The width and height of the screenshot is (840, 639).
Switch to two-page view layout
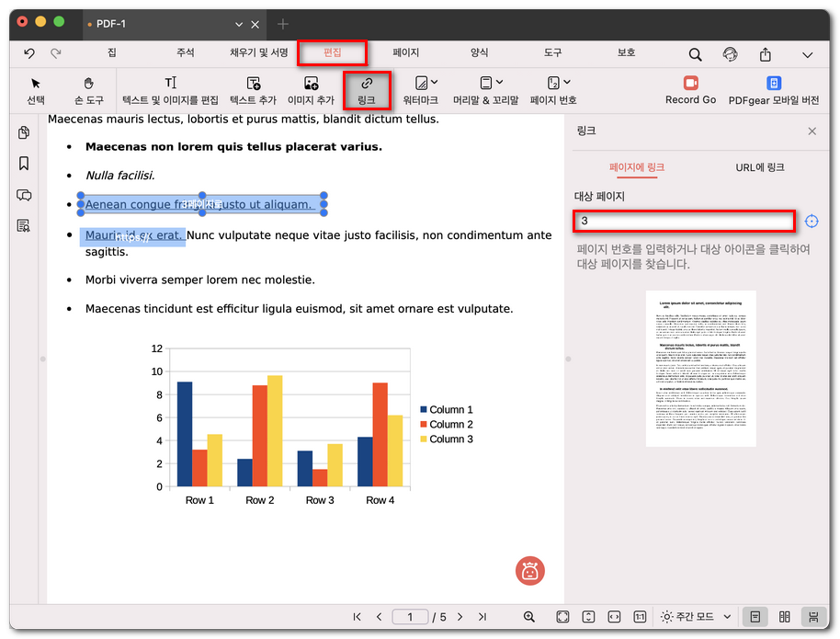tap(784, 617)
